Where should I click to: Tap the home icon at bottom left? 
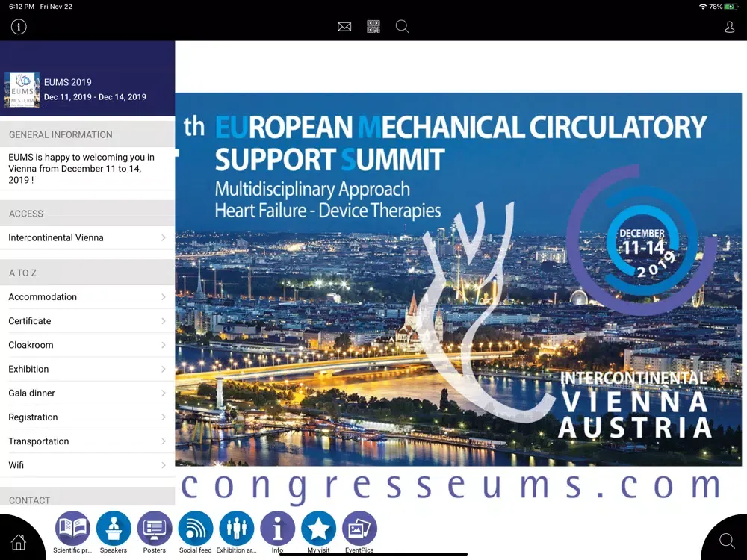tap(18, 541)
